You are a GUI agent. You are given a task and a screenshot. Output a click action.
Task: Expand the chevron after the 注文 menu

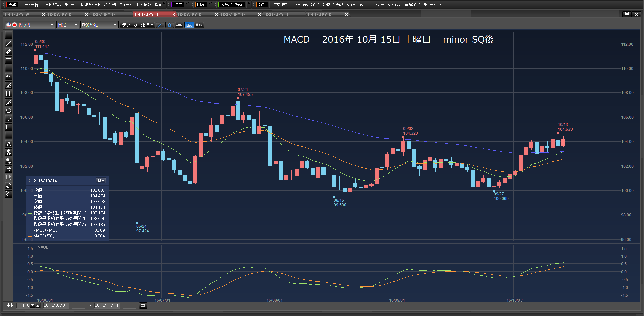coord(187,3)
